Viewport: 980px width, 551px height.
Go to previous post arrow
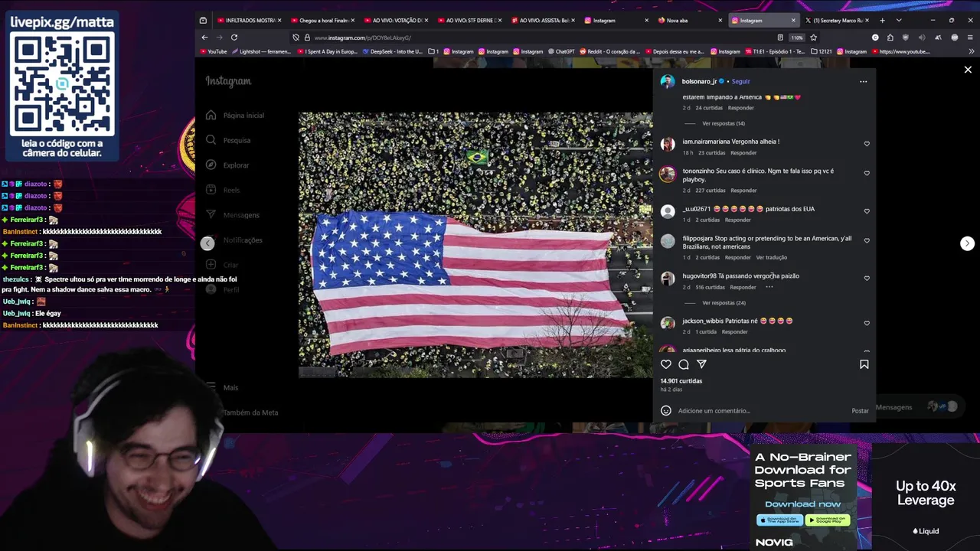(207, 243)
